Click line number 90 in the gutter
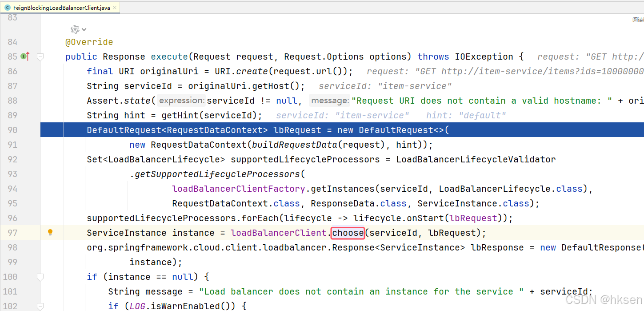 [x=12, y=129]
